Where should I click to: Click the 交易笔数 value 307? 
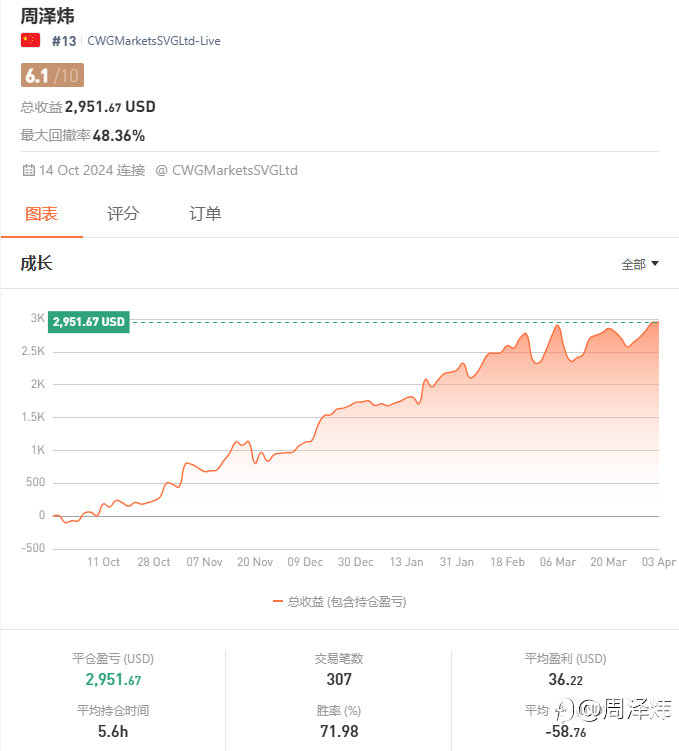point(339,680)
